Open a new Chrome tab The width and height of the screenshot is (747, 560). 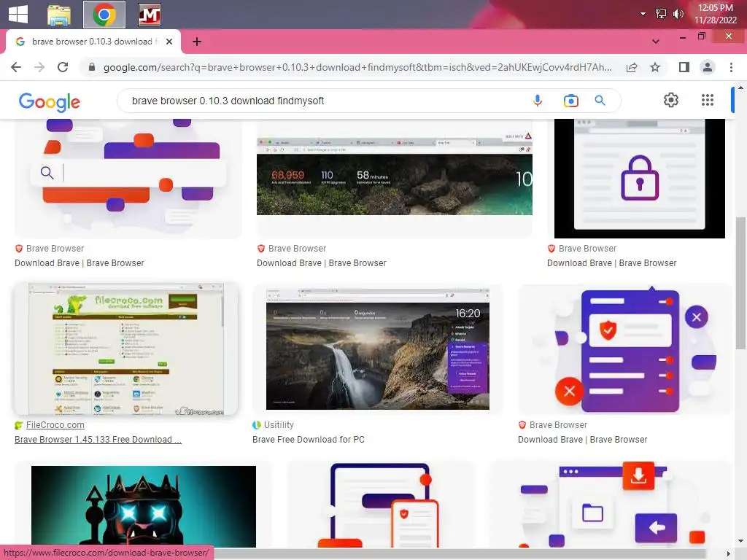click(197, 42)
